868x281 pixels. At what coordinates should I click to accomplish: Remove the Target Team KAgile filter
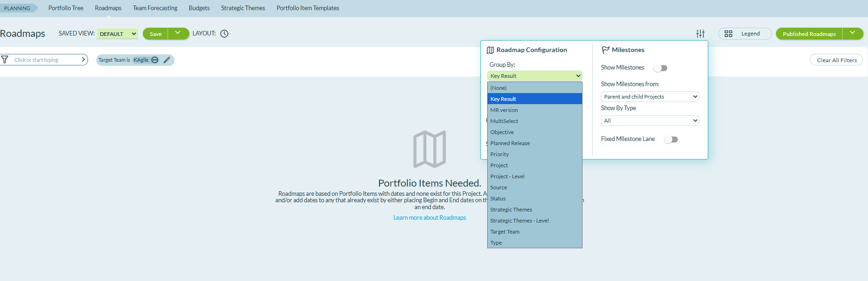click(x=155, y=60)
